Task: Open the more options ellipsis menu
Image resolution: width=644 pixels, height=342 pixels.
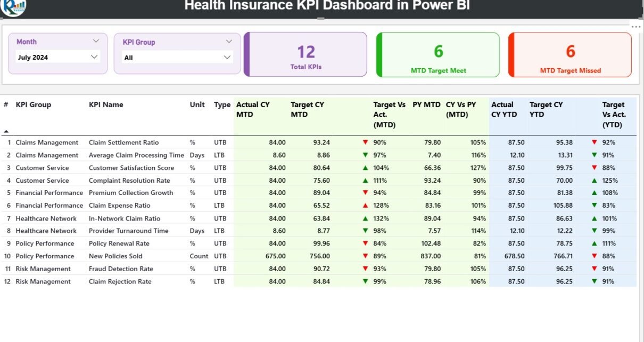Action: (x=636, y=27)
